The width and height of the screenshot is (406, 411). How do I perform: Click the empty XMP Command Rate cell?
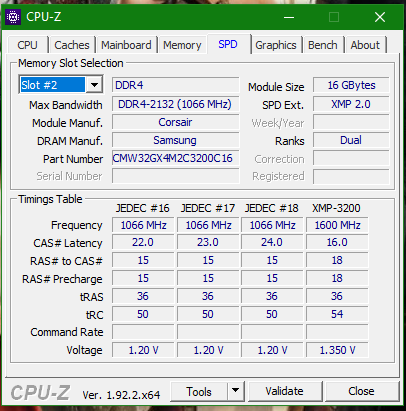337,332
